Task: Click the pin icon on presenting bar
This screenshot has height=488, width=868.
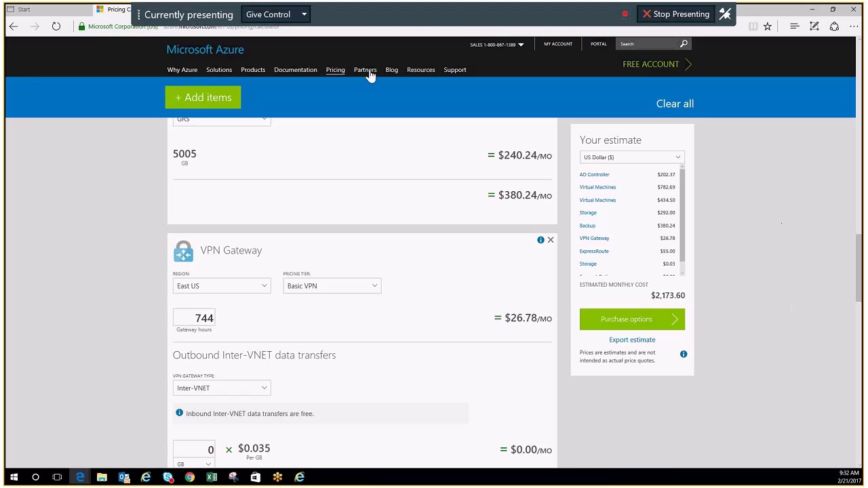Action: tap(725, 14)
